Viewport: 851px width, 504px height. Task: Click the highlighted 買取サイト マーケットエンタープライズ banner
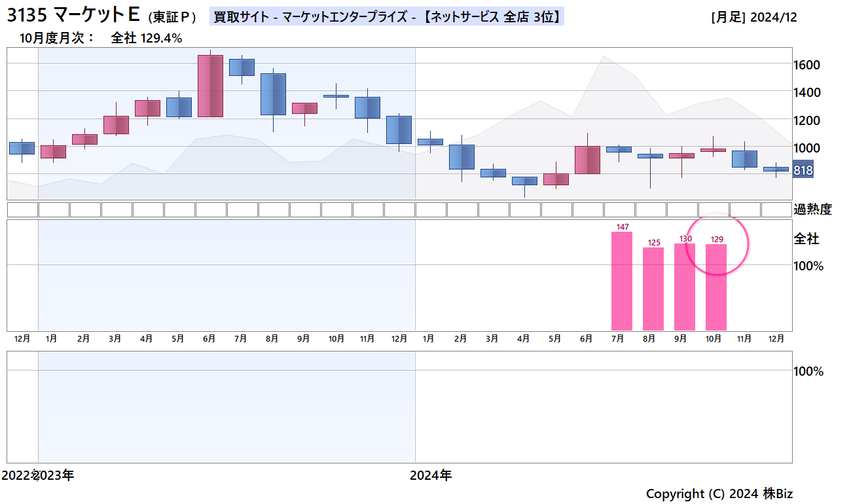[387, 17]
